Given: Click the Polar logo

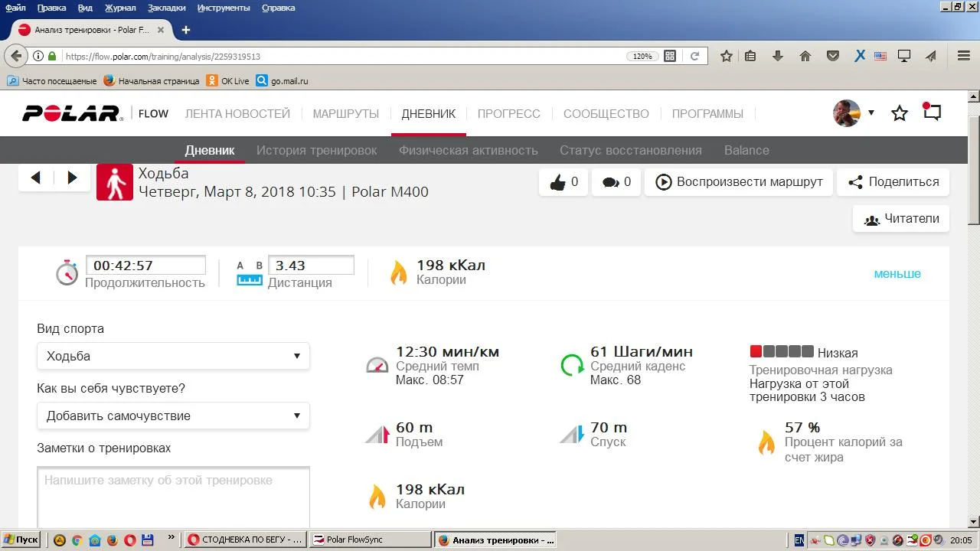Looking at the screenshot, I should [72, 113].
